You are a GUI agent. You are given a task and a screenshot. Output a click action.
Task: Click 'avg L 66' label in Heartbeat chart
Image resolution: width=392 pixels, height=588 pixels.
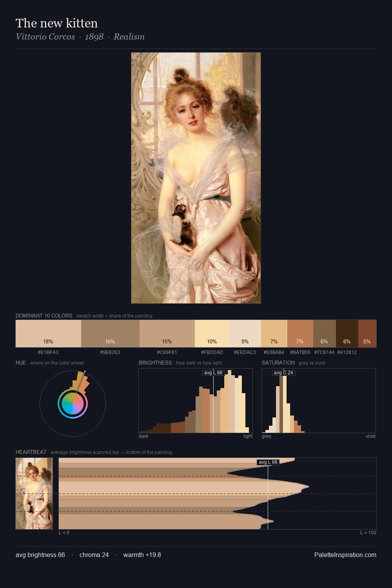tap(268, 462)
